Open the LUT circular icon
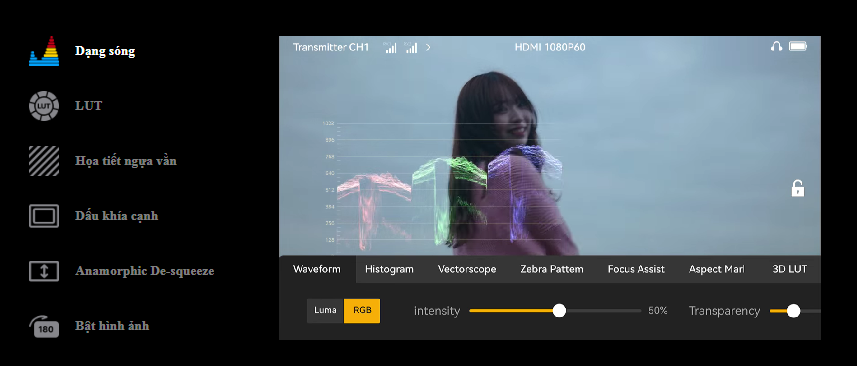The height and width of the screenshot is (366, 857). [x=44, y=106]
